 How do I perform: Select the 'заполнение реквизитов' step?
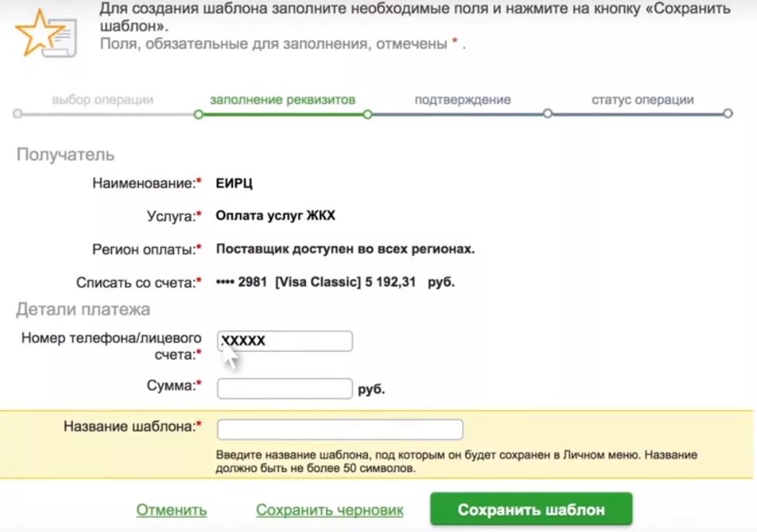click(x=283, y=99)
